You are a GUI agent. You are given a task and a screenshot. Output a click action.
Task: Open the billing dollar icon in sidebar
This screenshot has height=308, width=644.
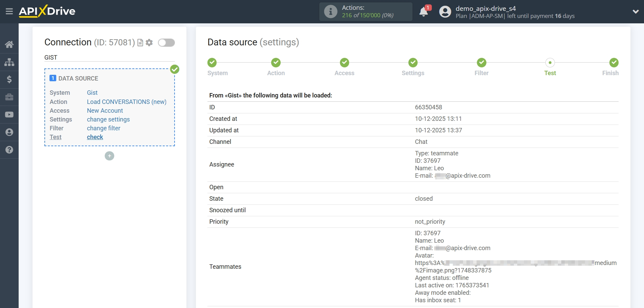click(x=9, y=80)
